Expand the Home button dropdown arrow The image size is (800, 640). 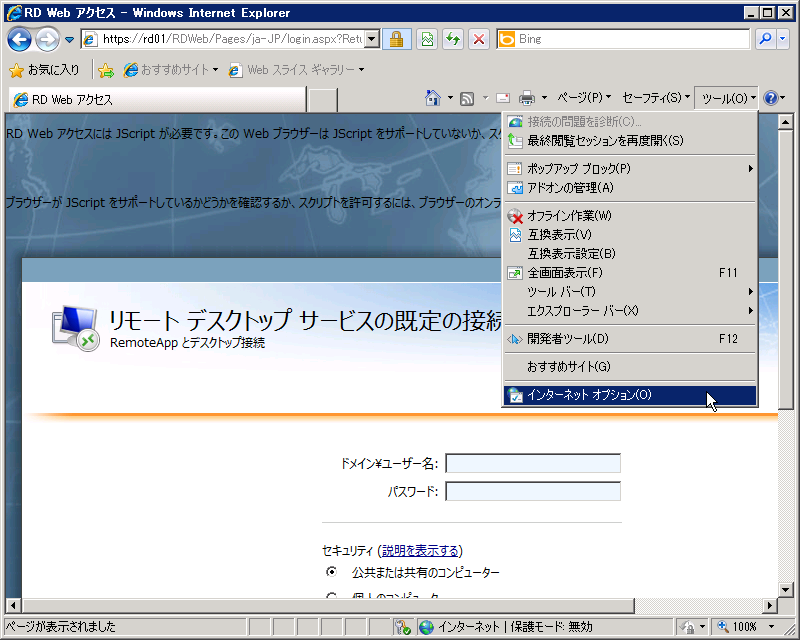(x=450, y=98)
